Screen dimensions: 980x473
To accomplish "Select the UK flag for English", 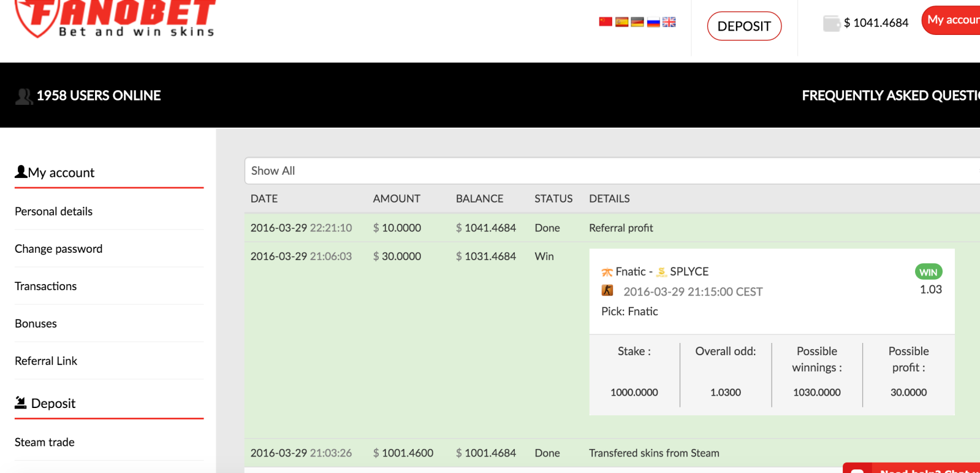I will click(x=669, y=22).
